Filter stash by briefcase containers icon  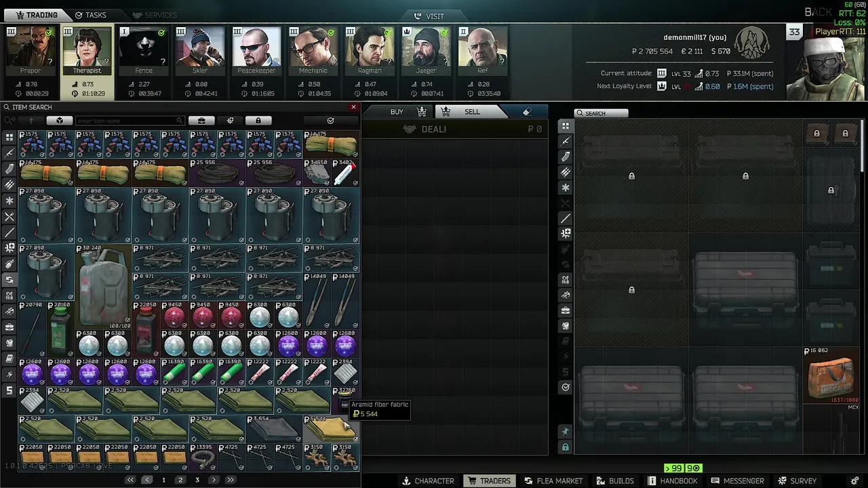pos(566,310)
